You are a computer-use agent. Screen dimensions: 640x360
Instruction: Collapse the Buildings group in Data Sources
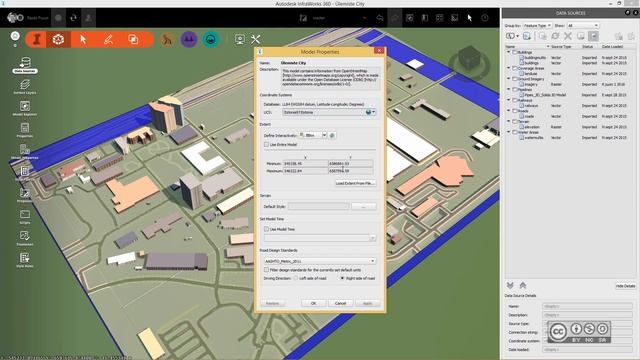509,52
